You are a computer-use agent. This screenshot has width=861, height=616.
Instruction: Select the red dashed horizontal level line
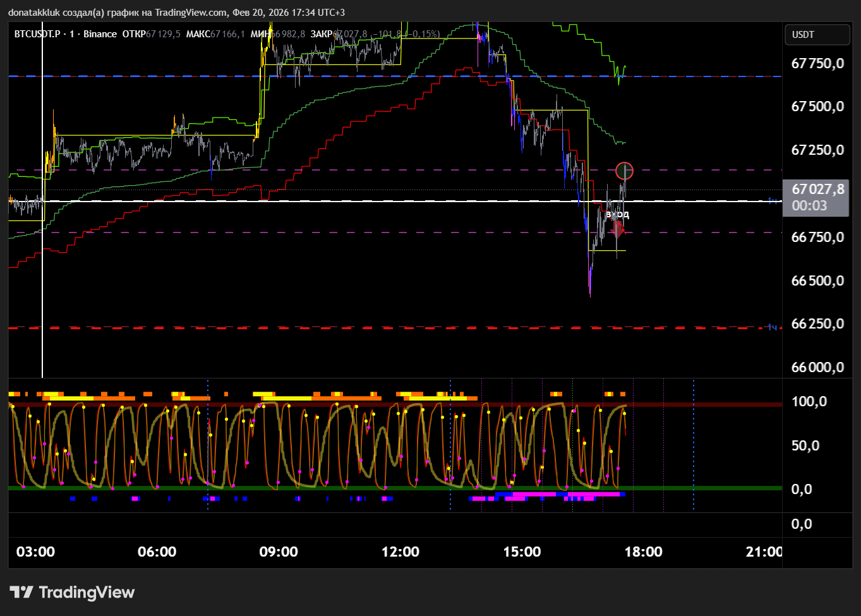[379, 328]
